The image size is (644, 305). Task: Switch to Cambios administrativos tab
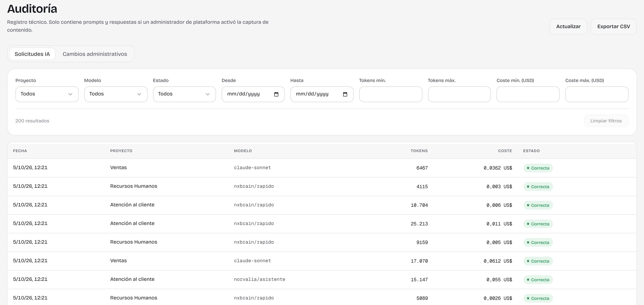pyautogui.click(x=95, y=54)
